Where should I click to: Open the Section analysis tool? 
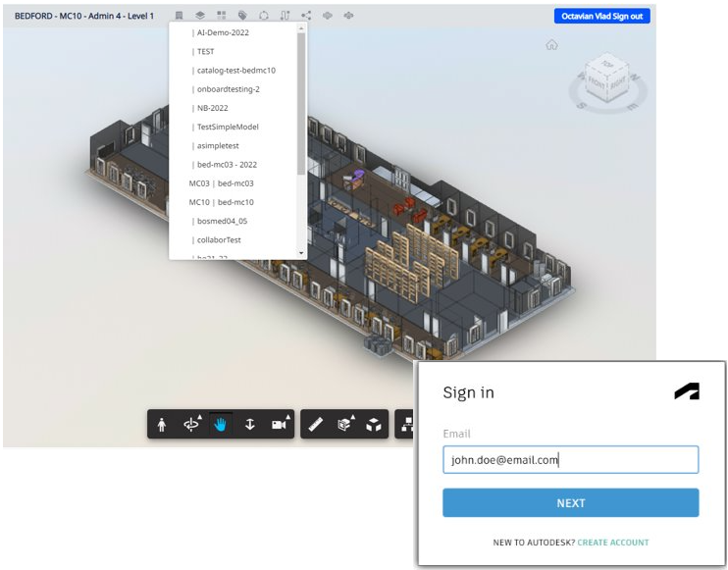coord(344,424)
